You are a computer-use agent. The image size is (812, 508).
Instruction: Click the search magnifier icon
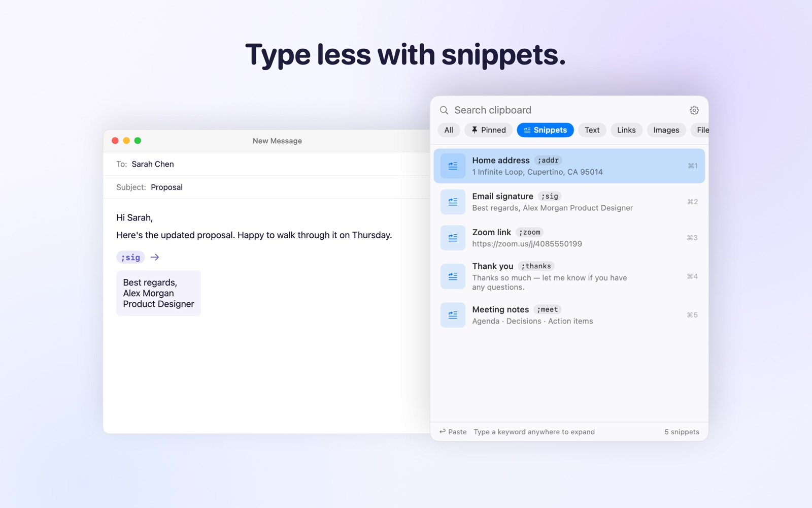444,110
